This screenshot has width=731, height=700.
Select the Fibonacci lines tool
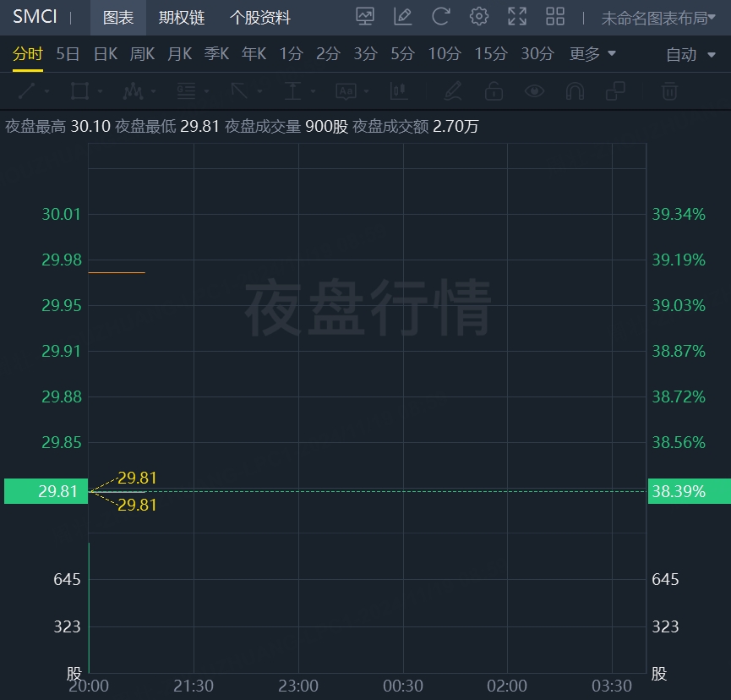(187, 91)
